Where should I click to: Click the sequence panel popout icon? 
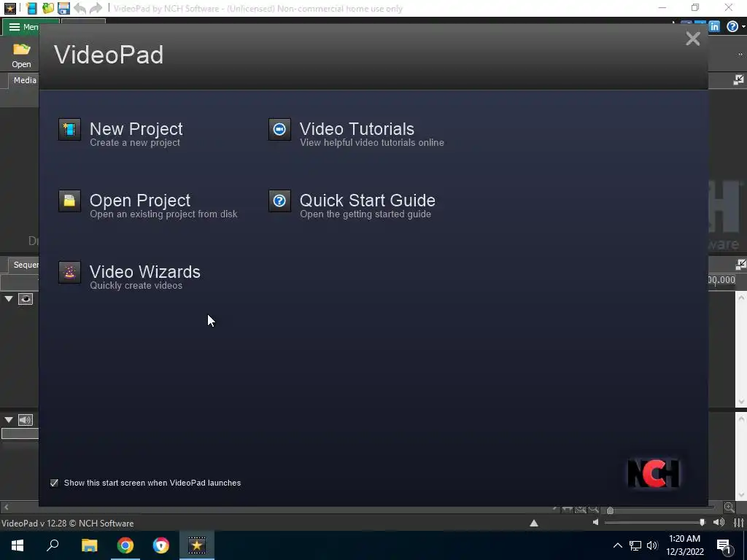click(740, 265)
